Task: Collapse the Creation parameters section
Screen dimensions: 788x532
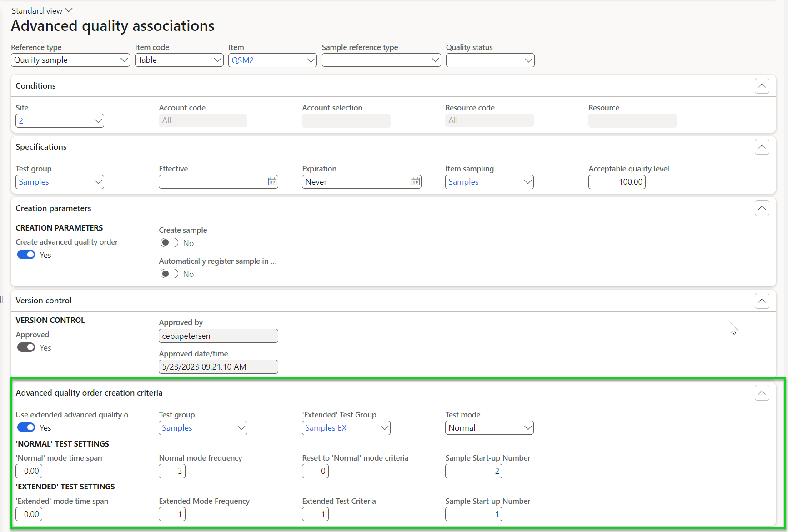Action: [762, 208]
